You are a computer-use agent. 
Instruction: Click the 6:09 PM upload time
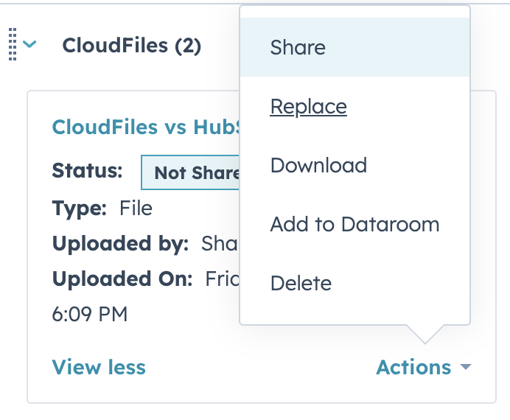90,314
